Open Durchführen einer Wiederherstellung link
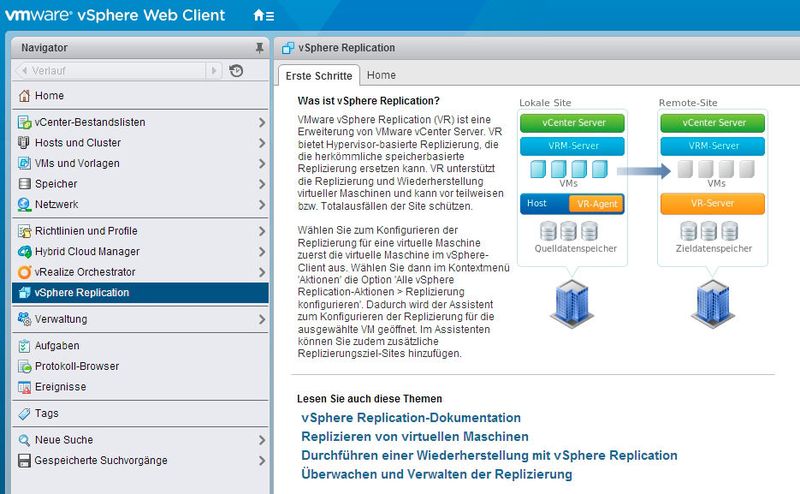Image resolution: width=800 pixels, height=494 pixels. coord(489,455)
